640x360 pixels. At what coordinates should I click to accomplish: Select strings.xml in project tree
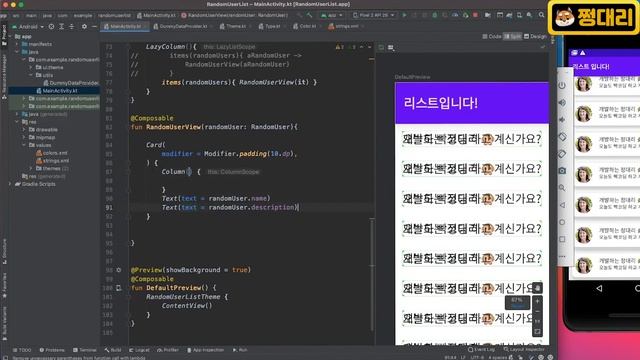53,161
